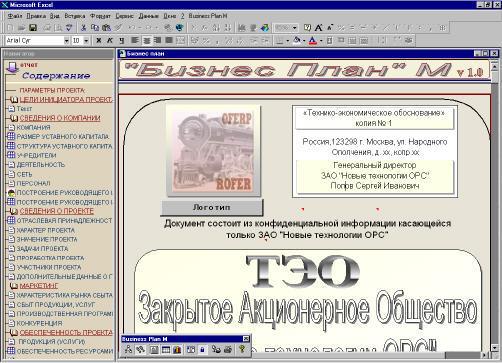The height and width of the screenshot is (363, 502).
Task: Select КОНКУРЕНЦИЯ in the navigator
Action: pos(39,323)
